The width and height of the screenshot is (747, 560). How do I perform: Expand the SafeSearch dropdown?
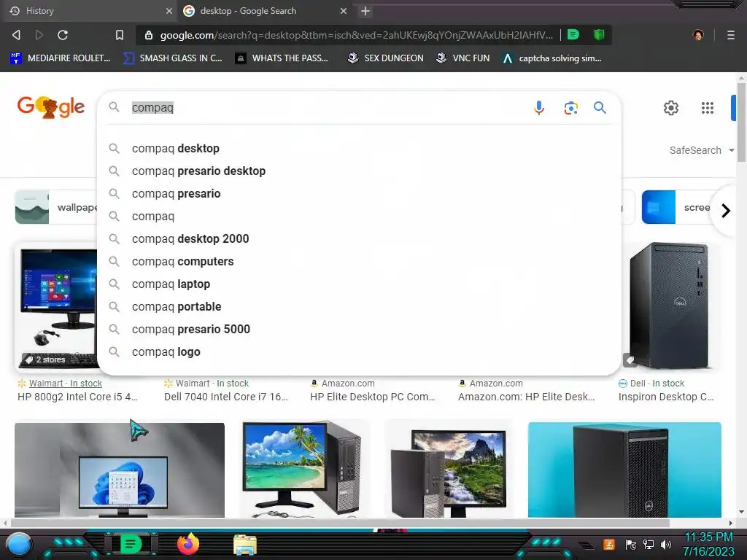[x=701, y=150]
